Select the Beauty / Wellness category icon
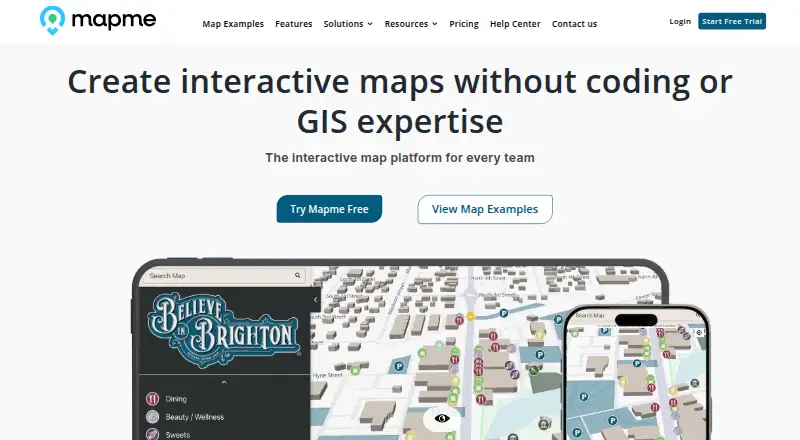The height and width of the screenshot is (440, 800). coord(153,417)
